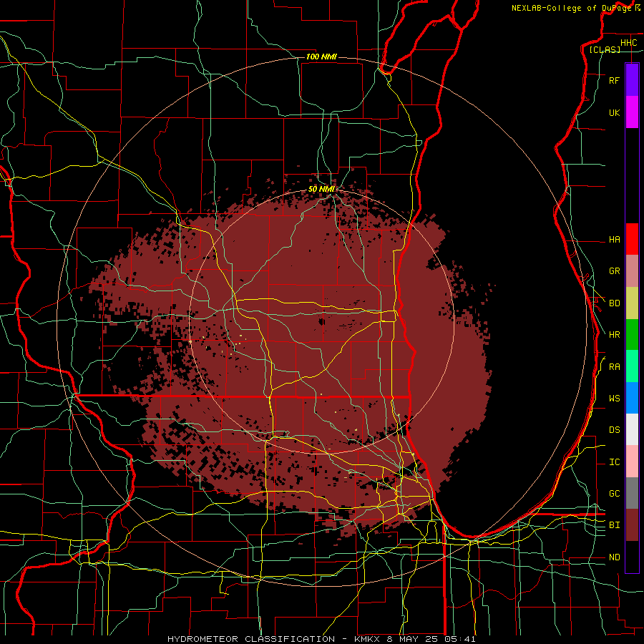Click the IC legend label

614,462
